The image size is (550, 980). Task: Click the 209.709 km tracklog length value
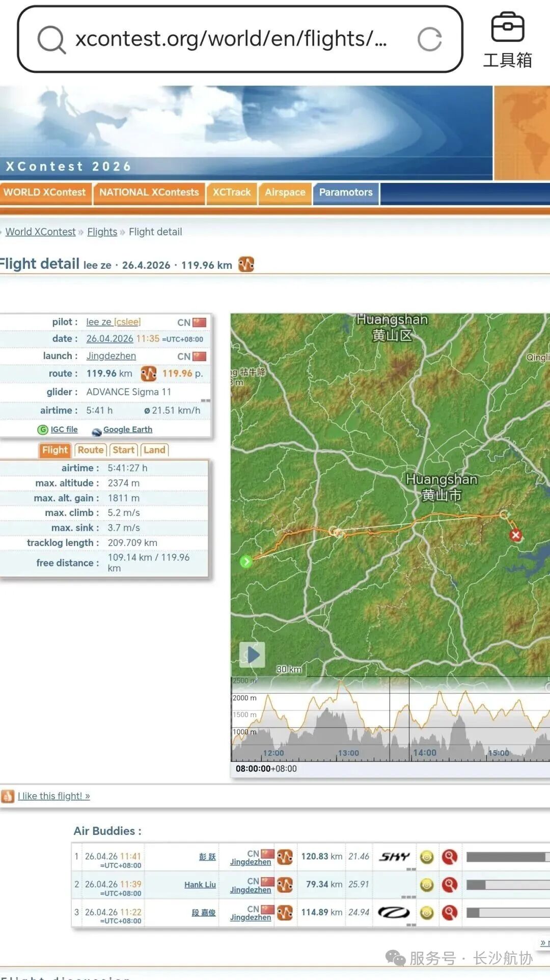pos(132,543)
